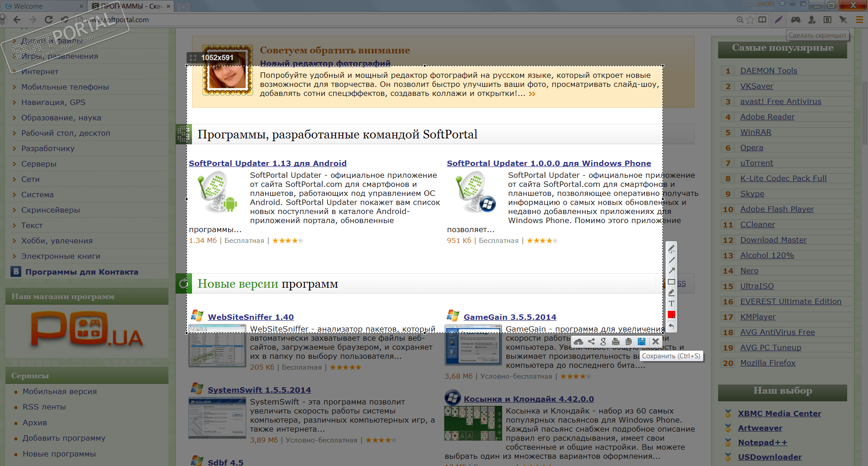The height and width of the screenshot is (466, 868).
Task: Open the EVEREST Ultimate Edition link
Action: coord(791,301)
